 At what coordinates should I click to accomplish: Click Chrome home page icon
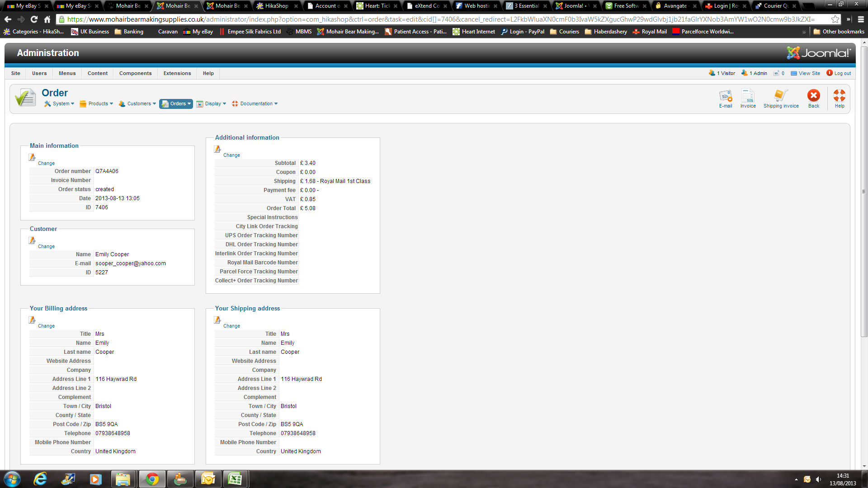point(47,19)
